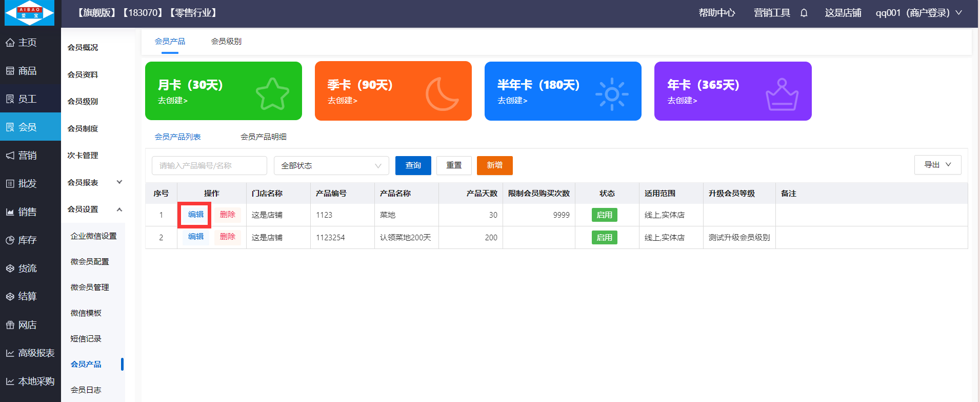Screen dimensions: 980x402
Task: Toggle 启用 status for product 1123
Action: pos(604,215)
